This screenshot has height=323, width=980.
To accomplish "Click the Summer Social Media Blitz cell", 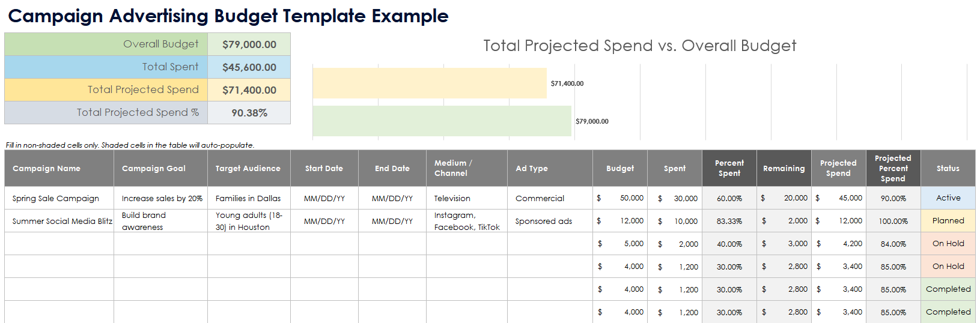I will 62,222.
